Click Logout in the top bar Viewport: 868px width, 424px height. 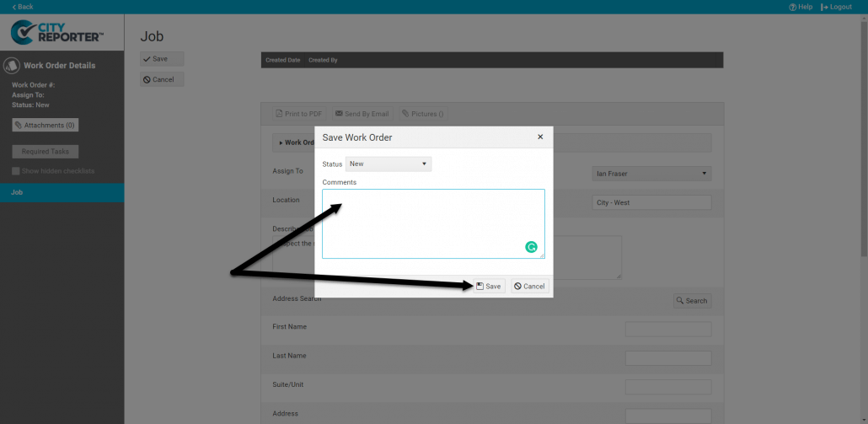click(x=836, y=7)
